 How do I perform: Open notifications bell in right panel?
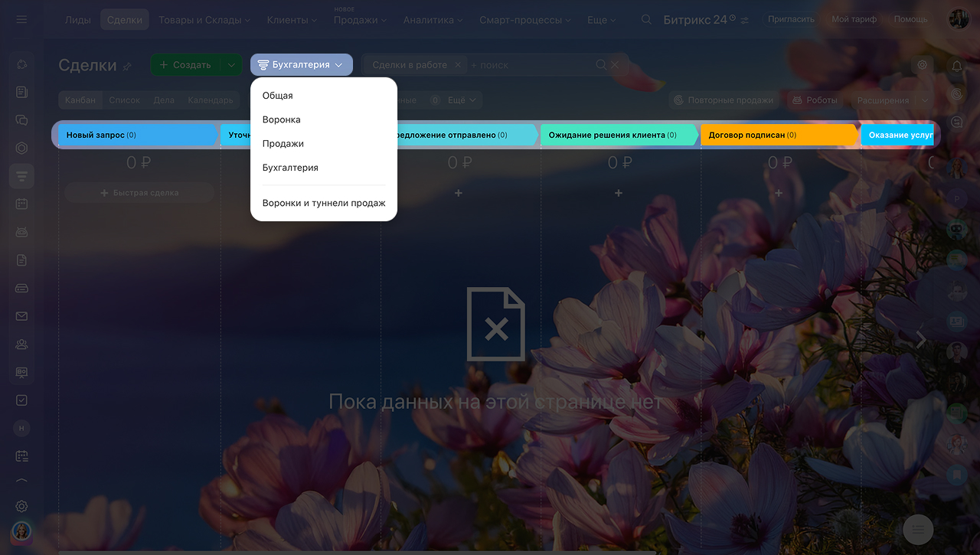click(x=956, y=66)
